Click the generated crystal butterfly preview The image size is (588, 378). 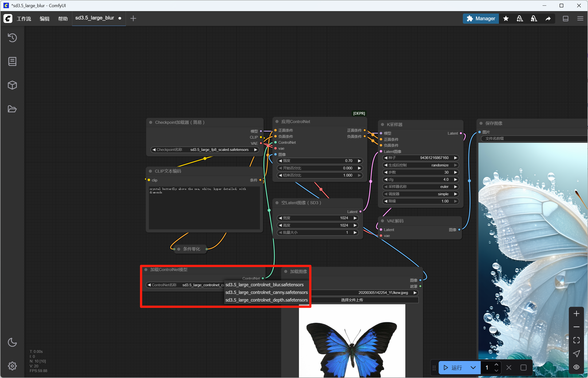pyautogui.click(x=533, y=260)
